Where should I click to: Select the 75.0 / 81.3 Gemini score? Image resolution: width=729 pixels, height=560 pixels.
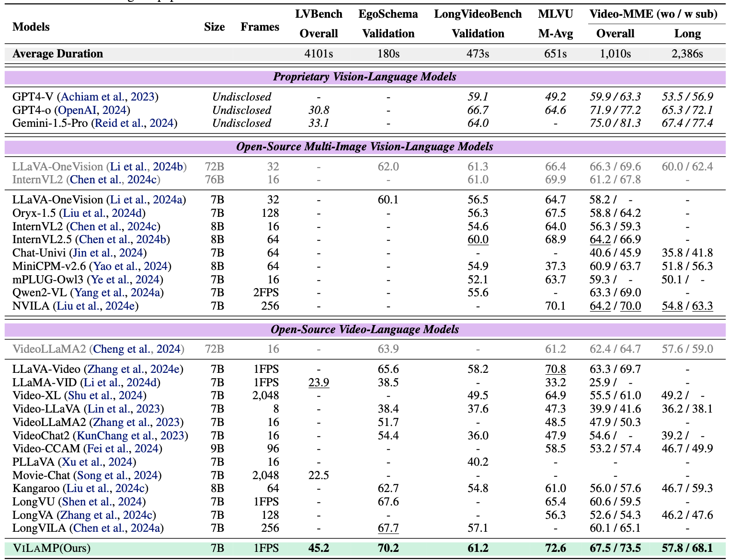tap(615, 123)
